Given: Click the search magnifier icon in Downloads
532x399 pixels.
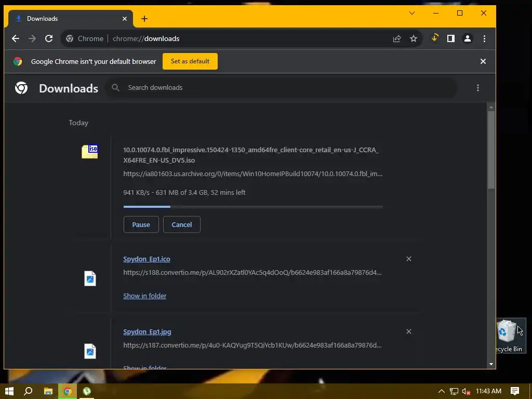Looking at the screenshot, I should tap(115, 87).
